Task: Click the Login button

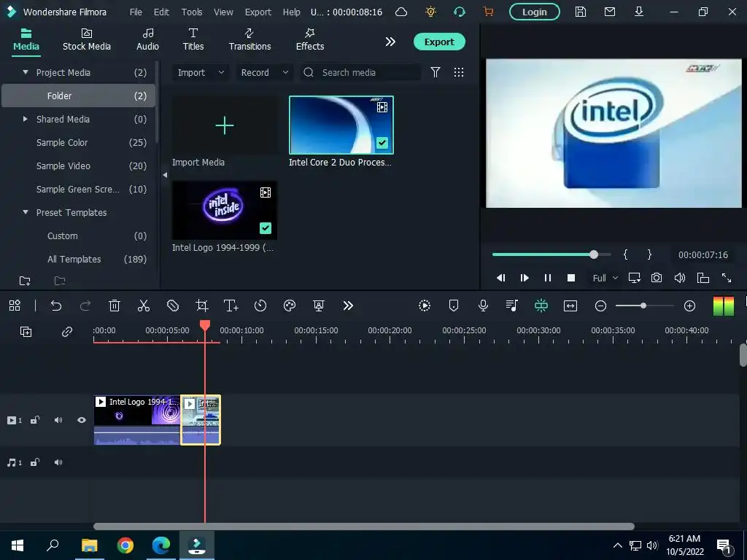Action: [x=535, y=12]
